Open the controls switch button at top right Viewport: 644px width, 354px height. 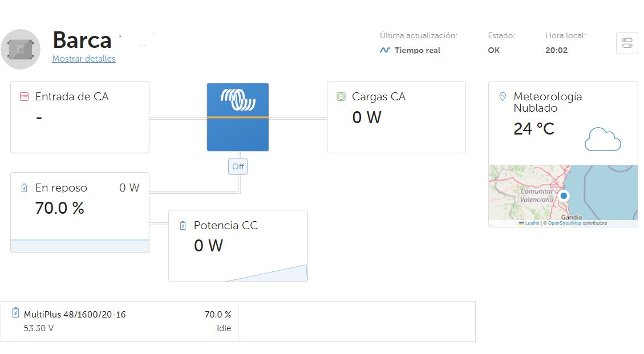click(627, 43)
